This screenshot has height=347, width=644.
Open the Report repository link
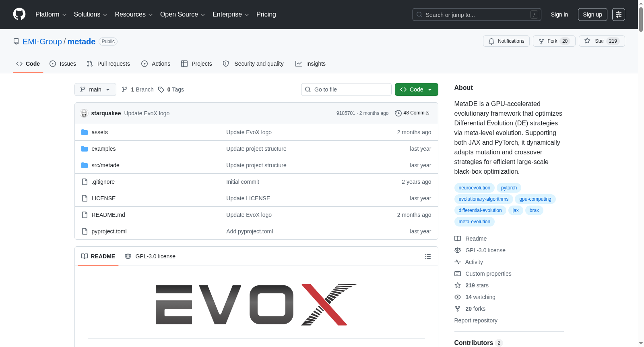tap(476, 320)
